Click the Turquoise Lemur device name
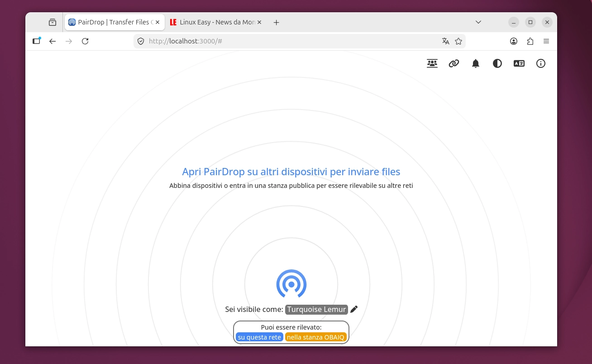 pyautogui.click(x=316, y=310)
